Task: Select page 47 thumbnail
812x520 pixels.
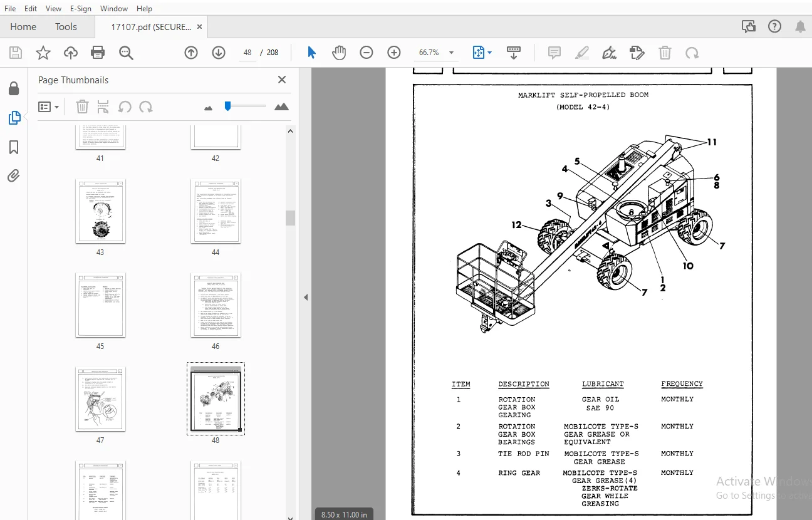Action: pyautogui.click(x=100, y=399)
